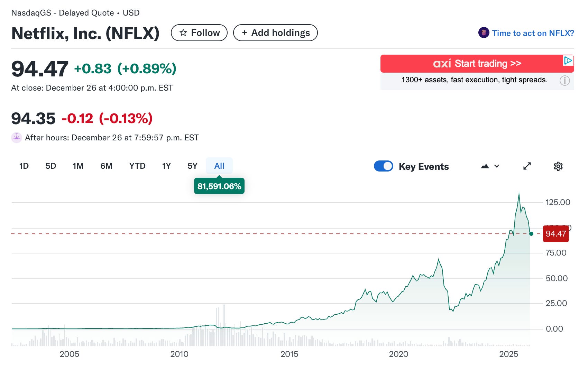Select the YTD range tab
The image size is (588, 370).
[x=137, y=166]
